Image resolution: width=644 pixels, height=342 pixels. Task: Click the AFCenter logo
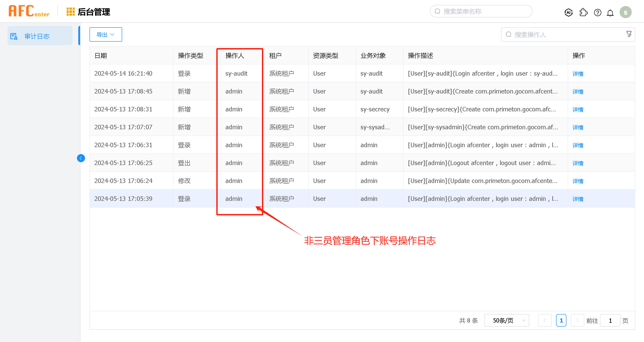29,11
